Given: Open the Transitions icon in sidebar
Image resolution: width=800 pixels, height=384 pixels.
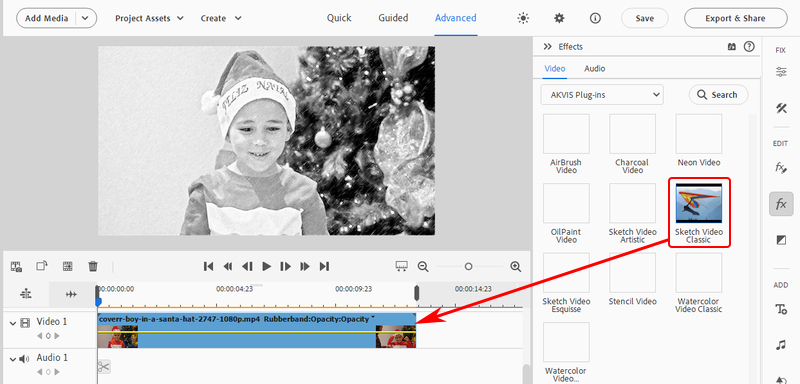Looking at the screenshot, I should (x=781, y=240).
